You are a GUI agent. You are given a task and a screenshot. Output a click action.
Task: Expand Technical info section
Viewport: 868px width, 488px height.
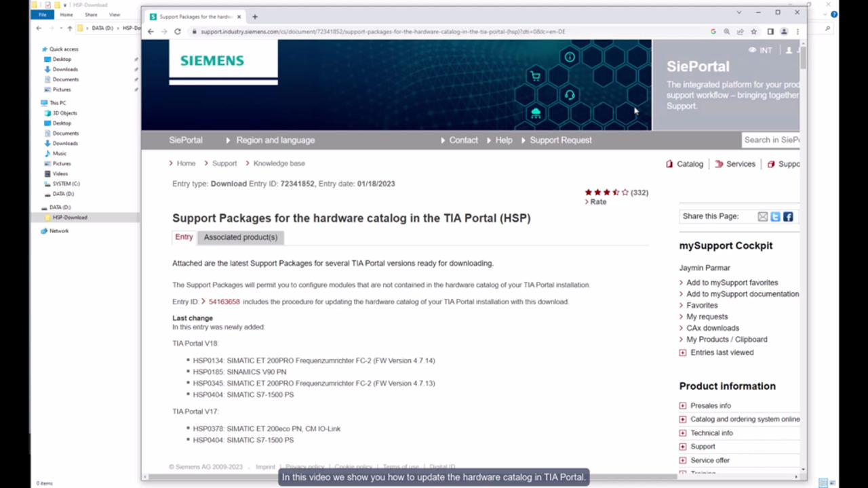[683, 433]
